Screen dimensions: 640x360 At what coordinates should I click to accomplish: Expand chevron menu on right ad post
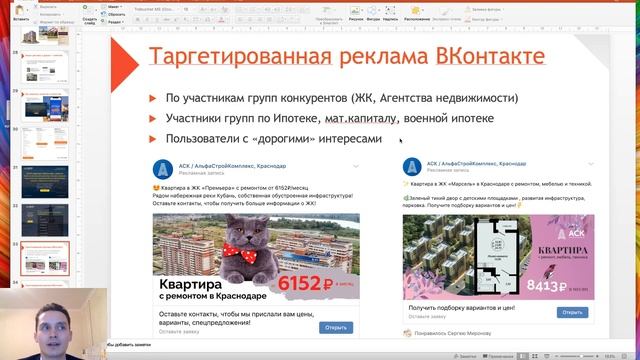click(x=591, y=164)
